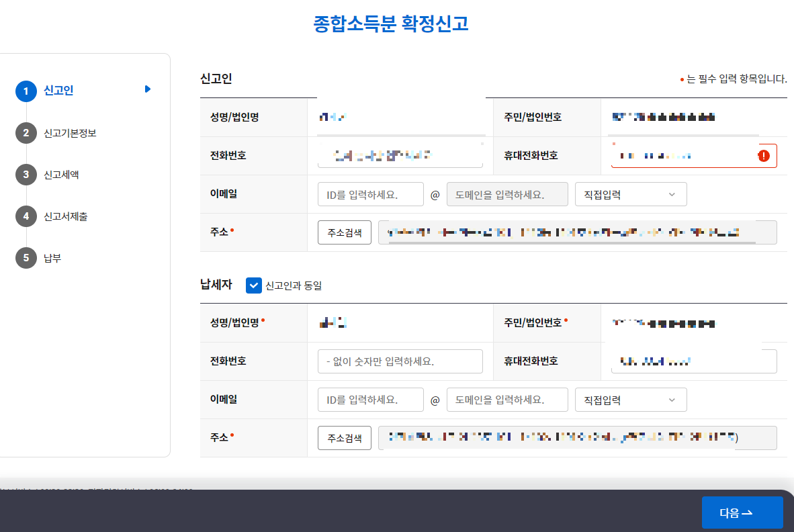Click the blue arrow beside 신고인 step

coord(147,89)
